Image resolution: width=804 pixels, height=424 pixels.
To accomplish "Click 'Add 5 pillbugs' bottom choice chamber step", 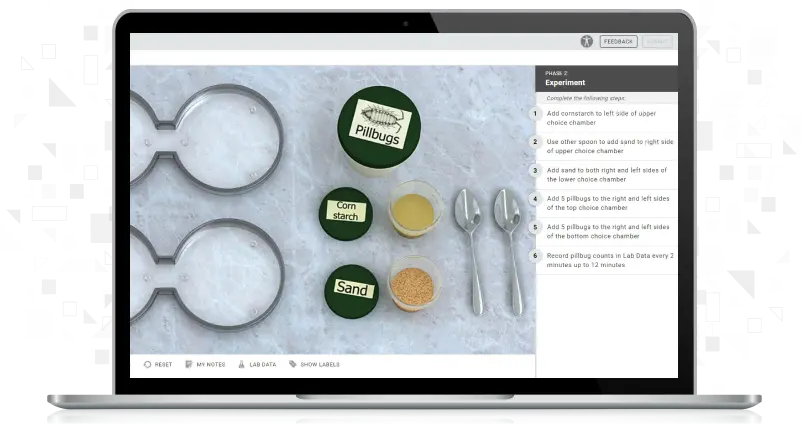I will tap(608, 231).
